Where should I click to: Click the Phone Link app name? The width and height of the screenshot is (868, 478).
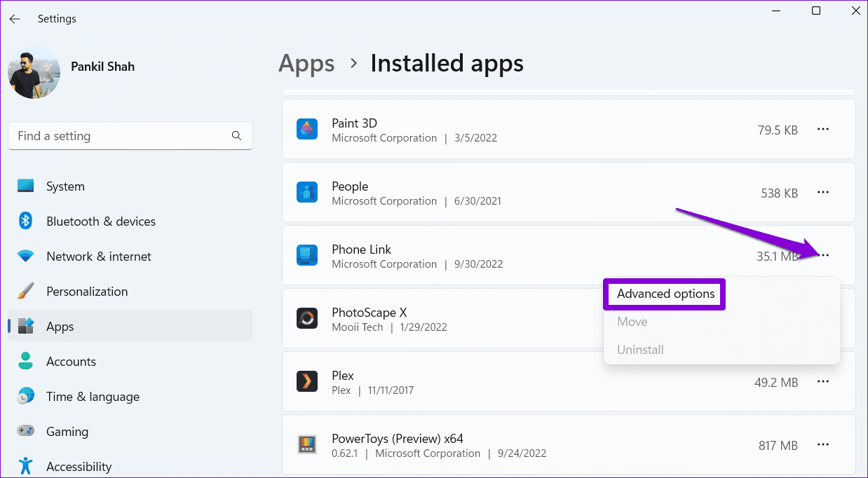361,250
